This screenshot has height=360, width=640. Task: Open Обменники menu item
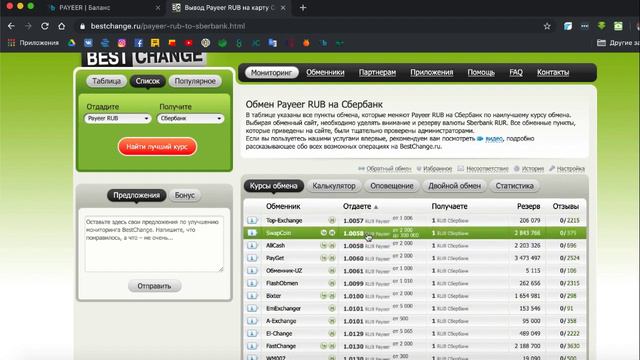325,72
